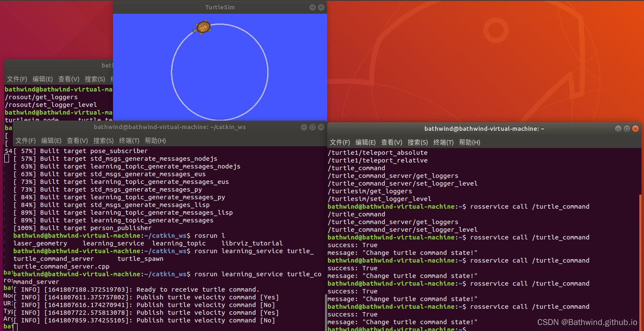Open 文件(F) menu in right terminal
The image size is (644, 331).
coord(340,142)
